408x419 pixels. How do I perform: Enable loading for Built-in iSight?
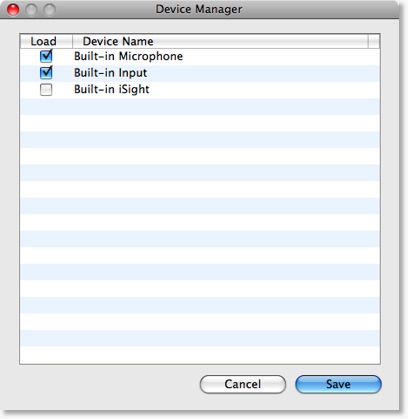46,89
